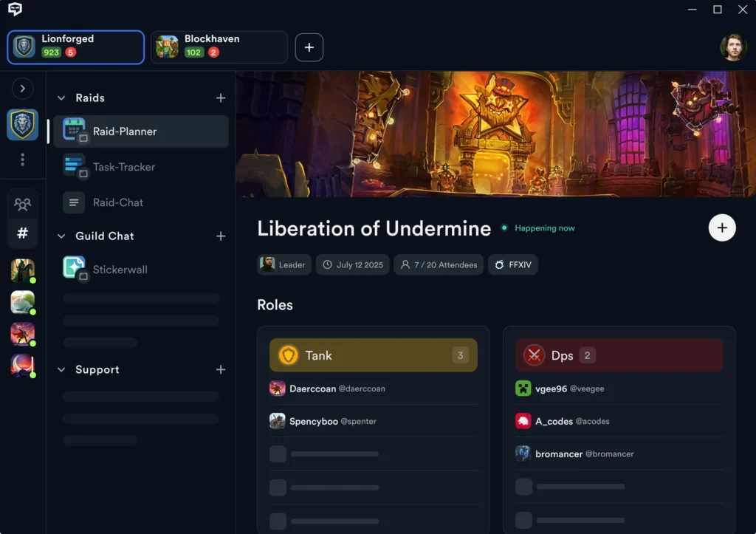Open the red caped hero avatar
Screen dimensions: 756x534
click(23, 334)
